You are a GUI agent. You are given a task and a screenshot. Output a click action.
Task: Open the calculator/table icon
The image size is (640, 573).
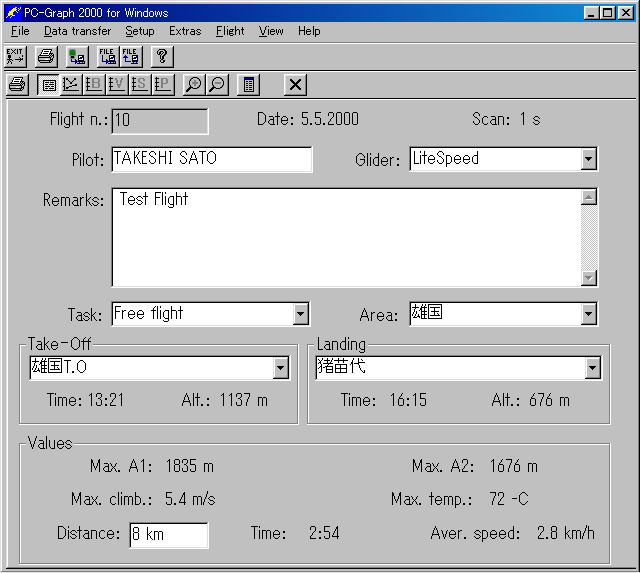[x=248, y=85]
